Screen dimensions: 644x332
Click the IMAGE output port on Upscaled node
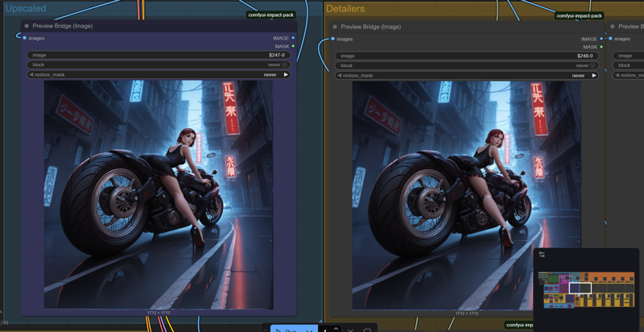(x=293, y=38)
